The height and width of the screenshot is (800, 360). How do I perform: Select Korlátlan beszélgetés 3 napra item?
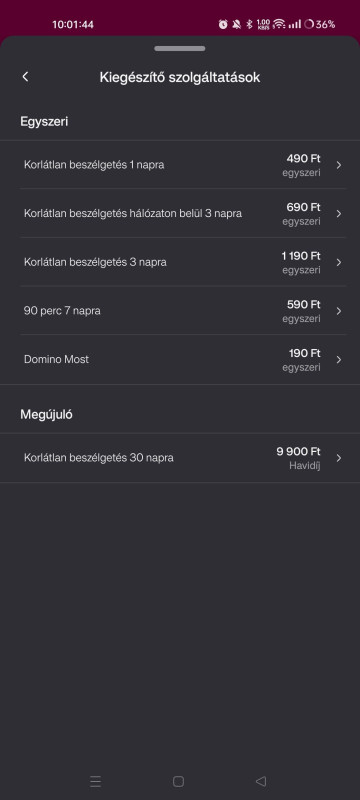click(x=180, y=262)
